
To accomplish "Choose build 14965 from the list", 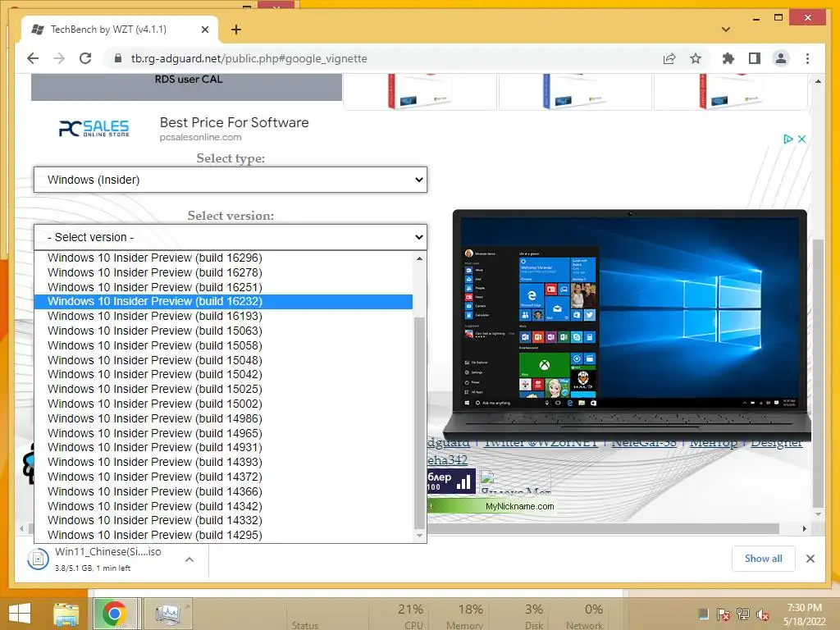I will pyautogui.click(x=223, y=433).
